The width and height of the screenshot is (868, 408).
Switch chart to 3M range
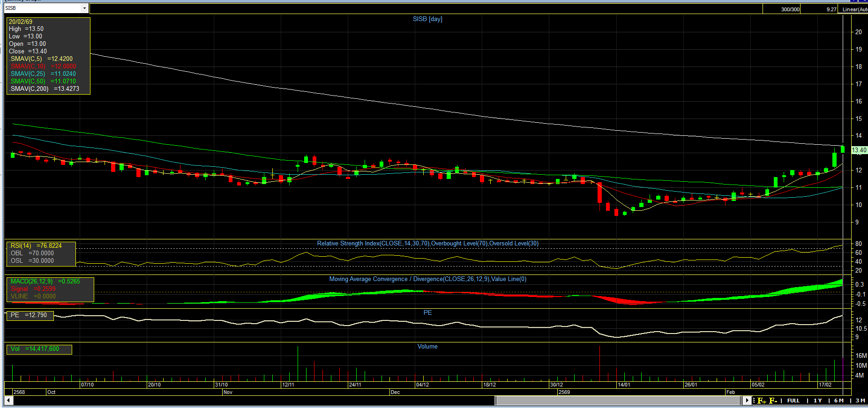point(861,401)
